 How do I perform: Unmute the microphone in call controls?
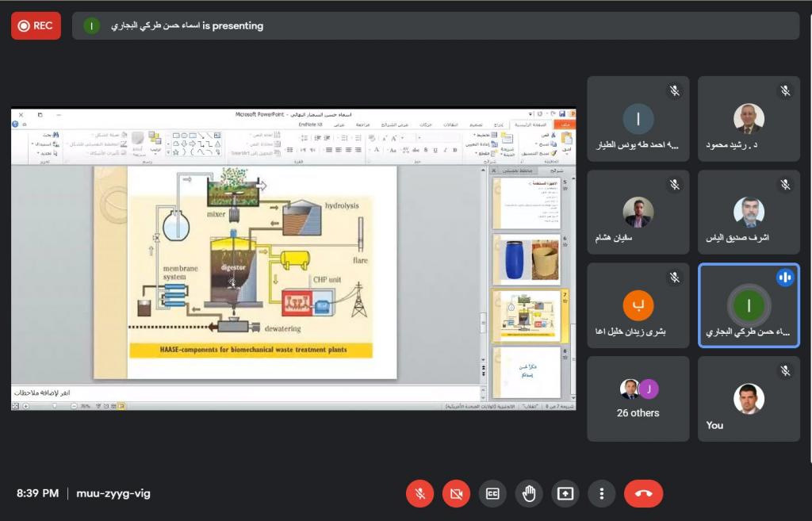click(419, 493)
